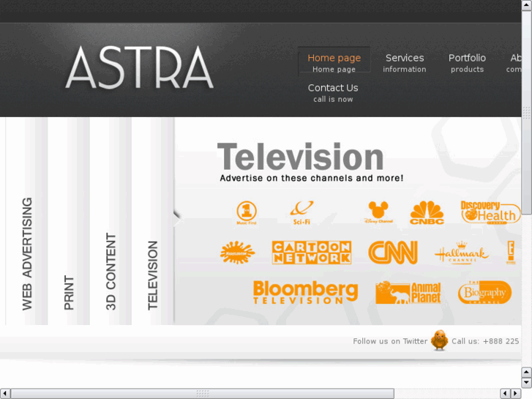Viewport: 532px width, 399px height.
Task: Open the Portfolio products menu item
Action: click(x=467, y=62)
